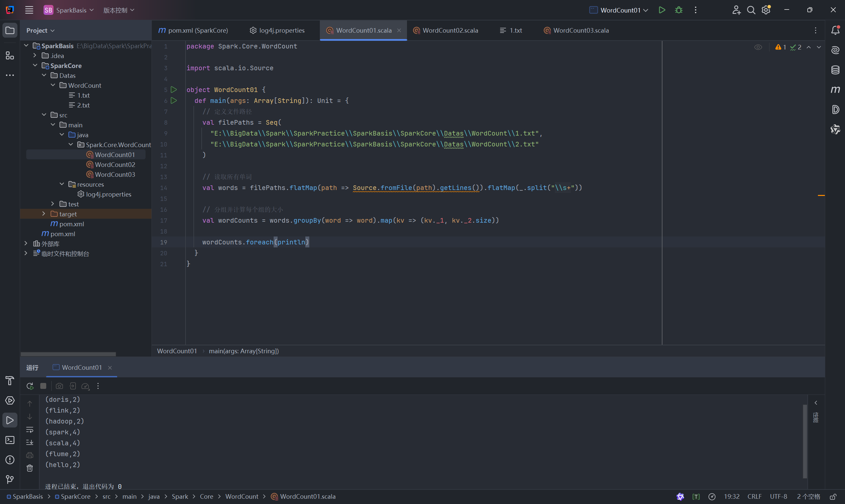This screenshot has height=504, width=845.
Task: Open the log4j.properties editor tab
Action: tap(281, 31)
